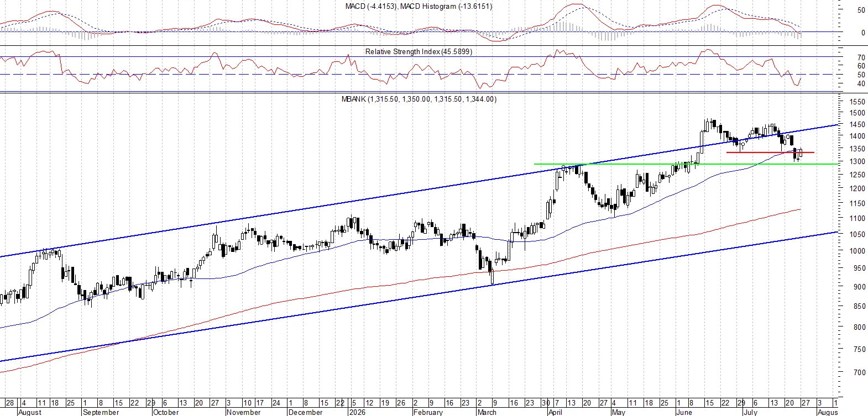Click the MACD indicator title label
This screenshot has width=868, height=416.
pyautogui.click(x=418, y=7)
